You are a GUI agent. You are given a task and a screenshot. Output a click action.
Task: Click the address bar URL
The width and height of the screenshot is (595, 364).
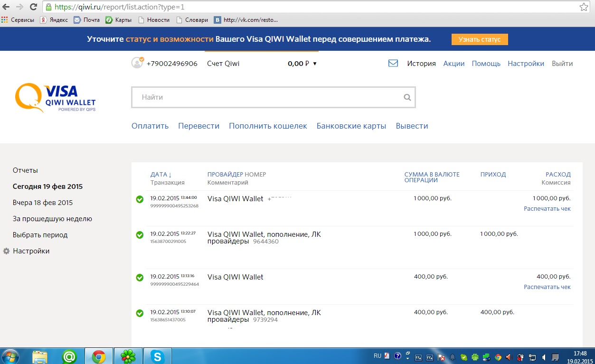(x=120, y=7)
